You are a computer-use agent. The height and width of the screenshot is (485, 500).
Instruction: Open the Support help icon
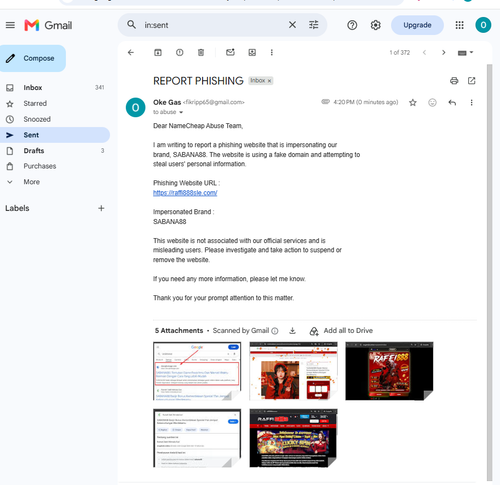[x=352, y=25]
